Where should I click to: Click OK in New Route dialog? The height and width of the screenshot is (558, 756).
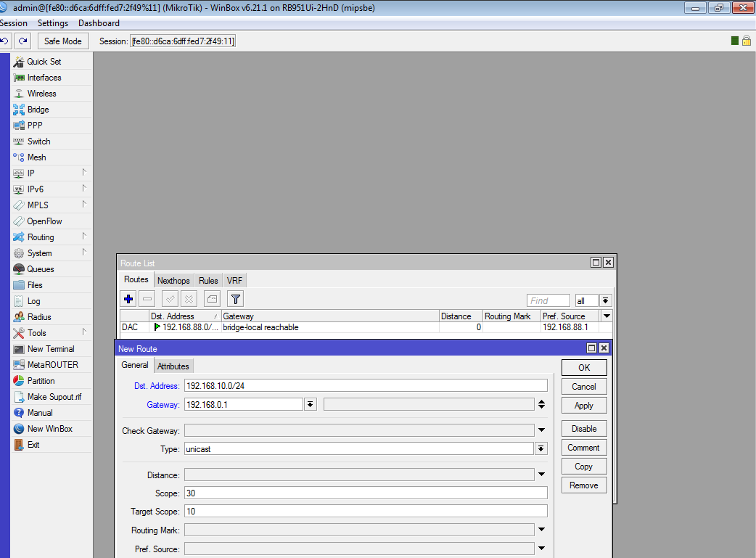tap(584, 367)
